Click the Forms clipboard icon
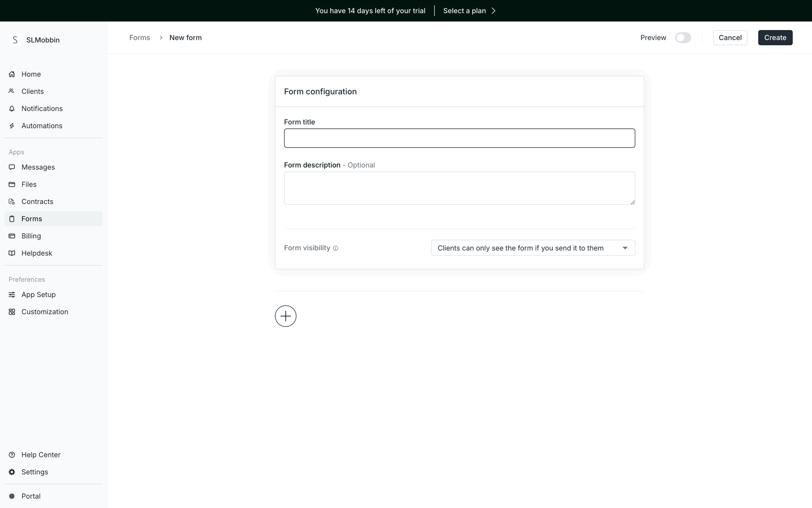This screenshot has height=508, width=812. 12,219
